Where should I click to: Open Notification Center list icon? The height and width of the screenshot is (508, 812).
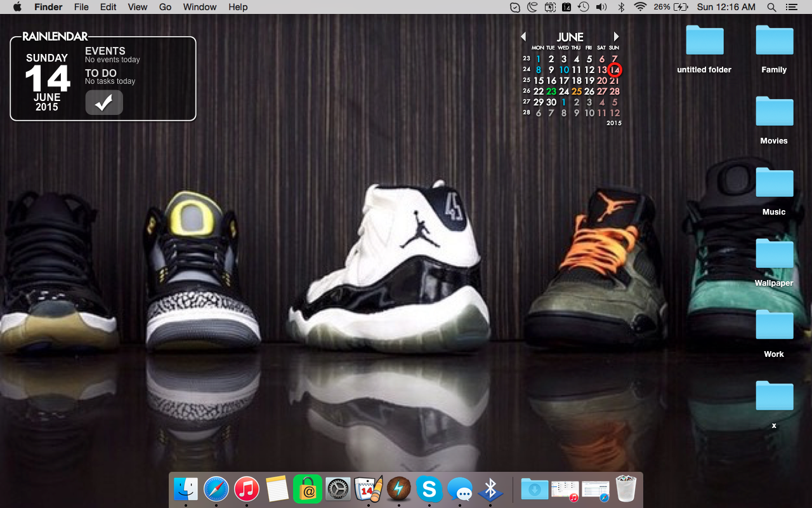pos(791,7)
